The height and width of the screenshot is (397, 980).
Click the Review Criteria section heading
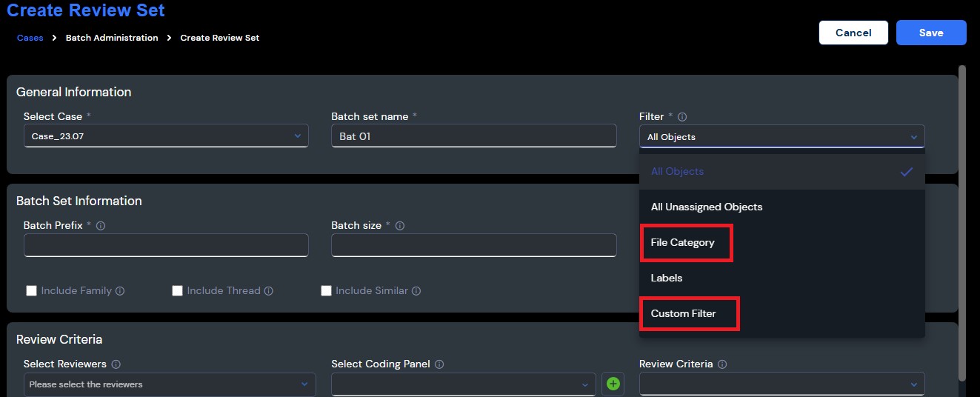59,340
